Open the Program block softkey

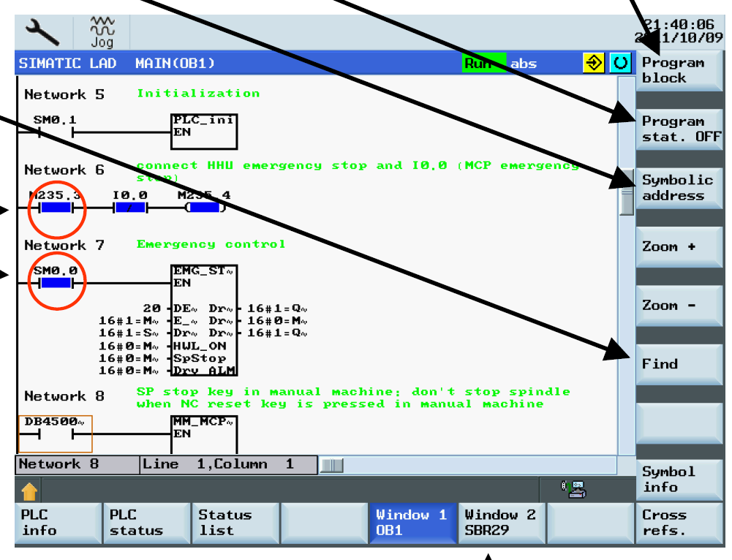679,70
